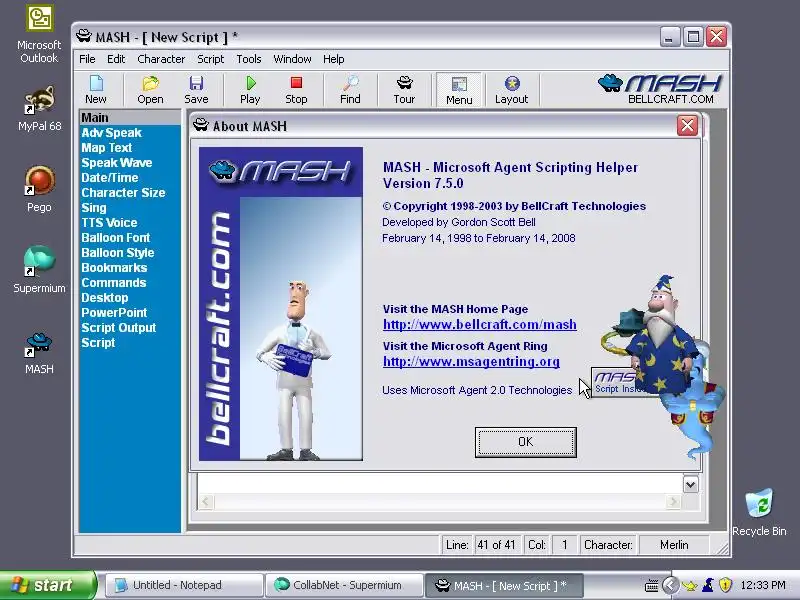Screen dimensions: 800x600
Task: Halt playback with the Stop icon
Action: point(296,90)
